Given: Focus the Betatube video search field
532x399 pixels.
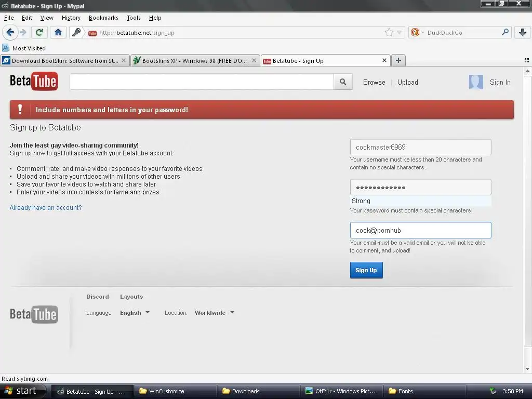Looking at the screenshot, I should tap(202, 82).
